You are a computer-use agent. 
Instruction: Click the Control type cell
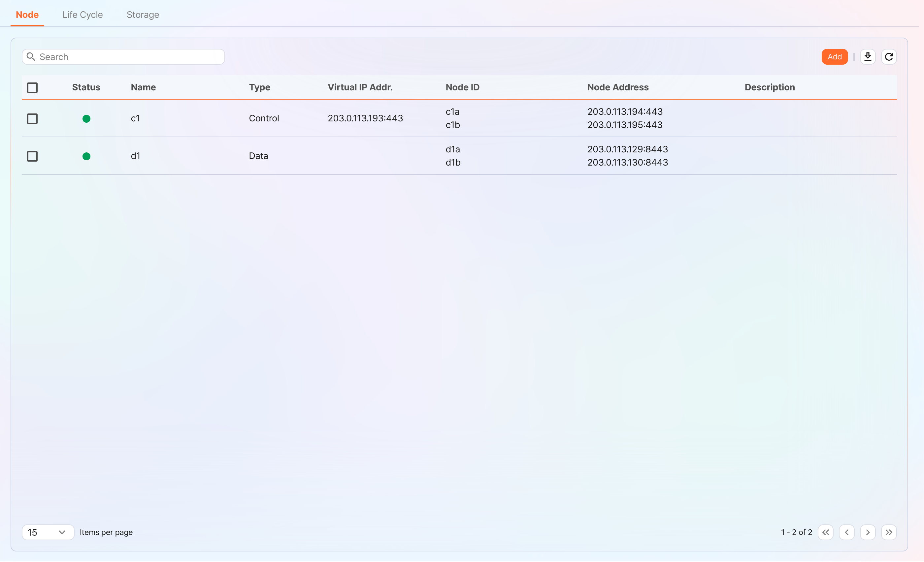click(264, 118)
